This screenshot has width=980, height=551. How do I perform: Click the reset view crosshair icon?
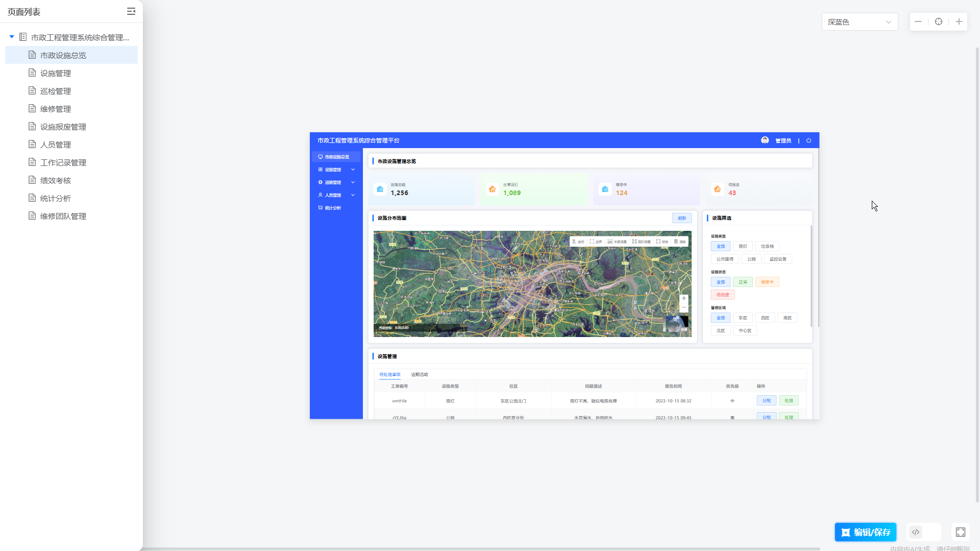coord(939,21)
